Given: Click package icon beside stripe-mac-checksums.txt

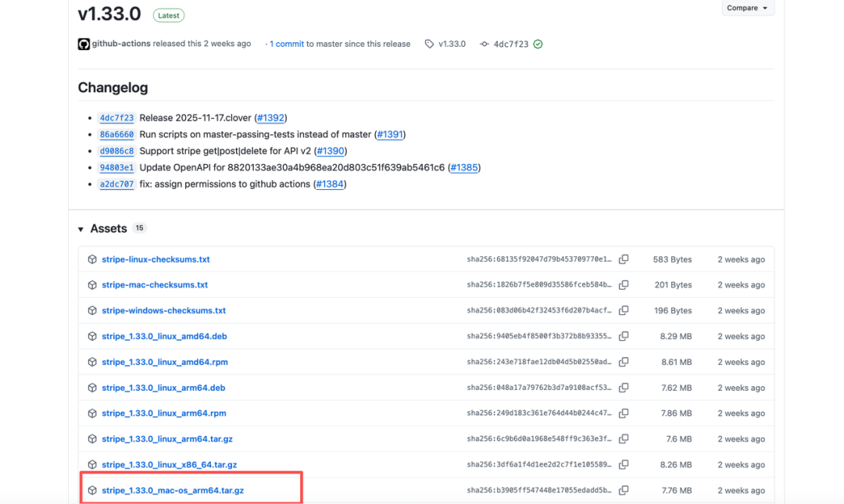Looking at the screenshot, I should [92, 285].
